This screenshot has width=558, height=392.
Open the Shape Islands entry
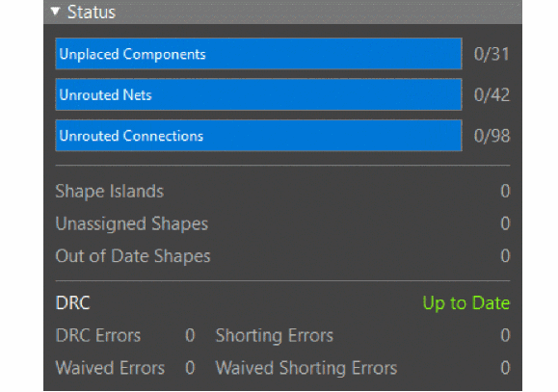[110, 192]
